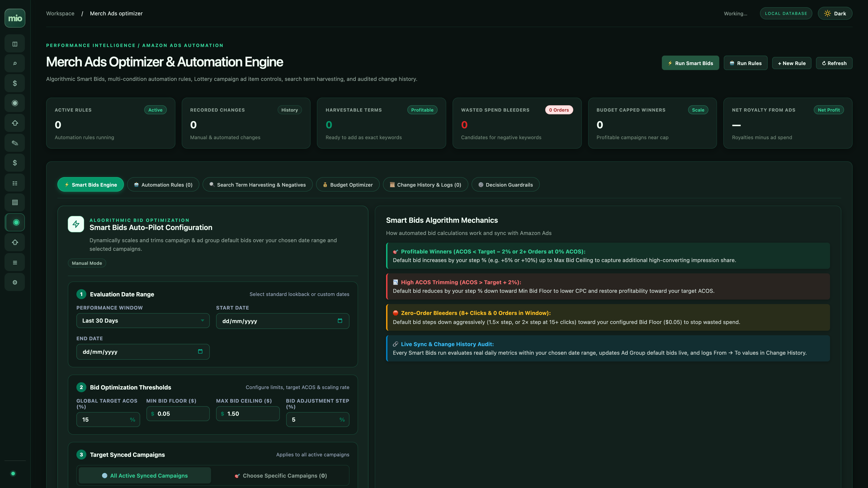Click the Bid Adjustment Step field showing 5

click(318, 420)
